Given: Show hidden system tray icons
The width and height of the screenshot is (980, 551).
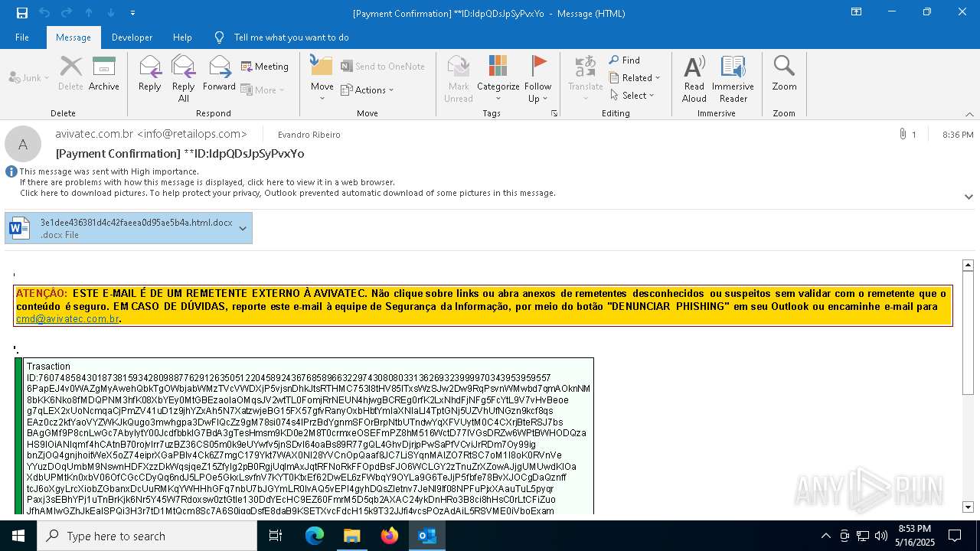Looking at the screenshot, I should point(825,536).
